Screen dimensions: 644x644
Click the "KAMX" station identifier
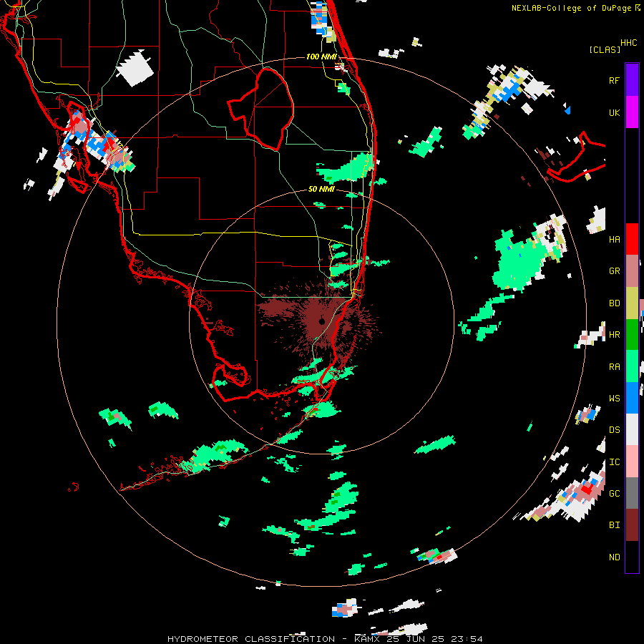tap(367, 639)
